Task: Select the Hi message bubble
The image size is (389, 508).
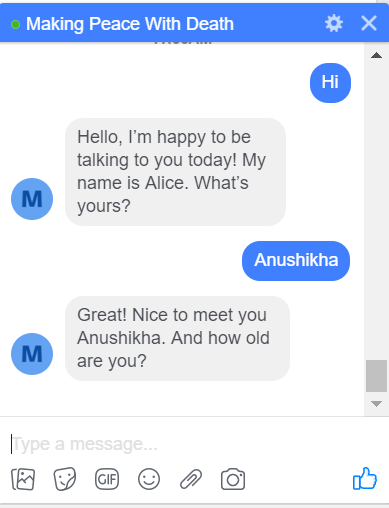Action: click(330, 83)
